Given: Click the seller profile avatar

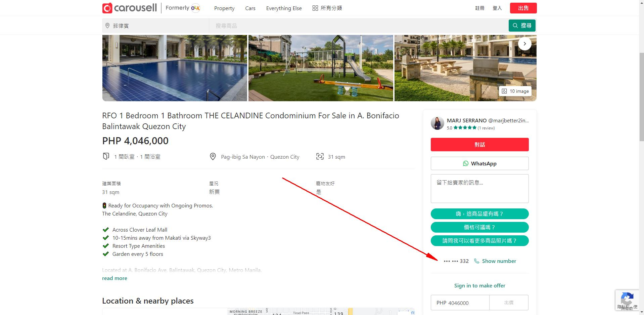Looking at the screenshot, I should tap(437, 123).
